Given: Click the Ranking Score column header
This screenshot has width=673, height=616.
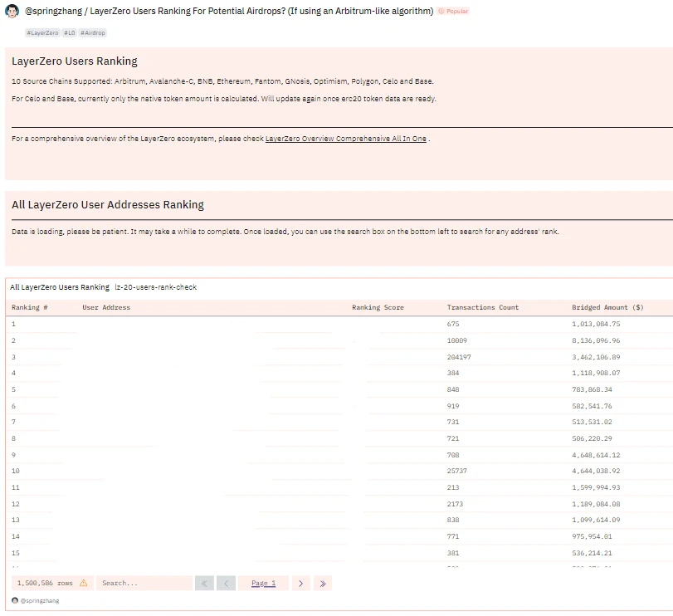Looking at the screenshot, I should pyautogui.click(x=378, y=307).
